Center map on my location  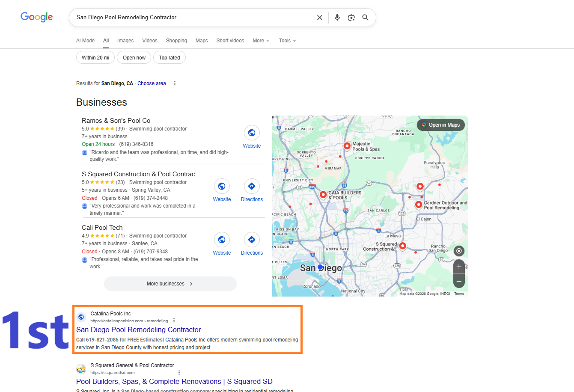459,251
